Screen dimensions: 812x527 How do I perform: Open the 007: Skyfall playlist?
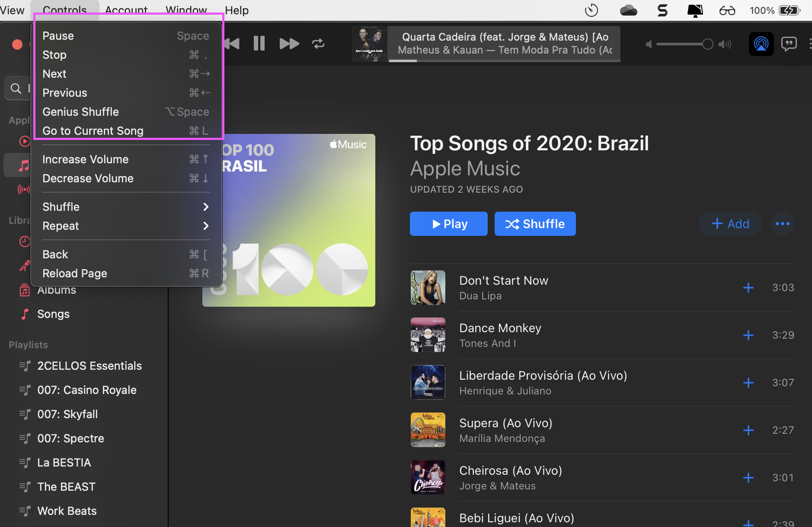point(67,414)
